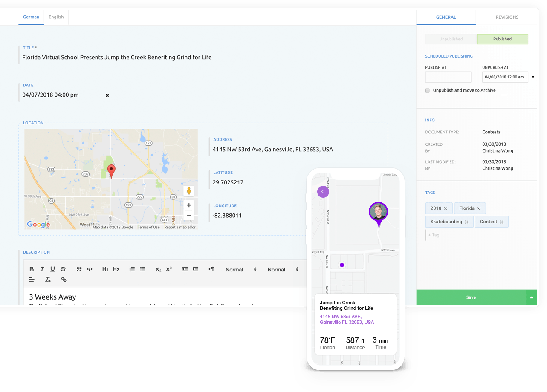Screen dimensions: 547x392
Task: Toggle bold formatting in description editor
Action: [32, 269]
